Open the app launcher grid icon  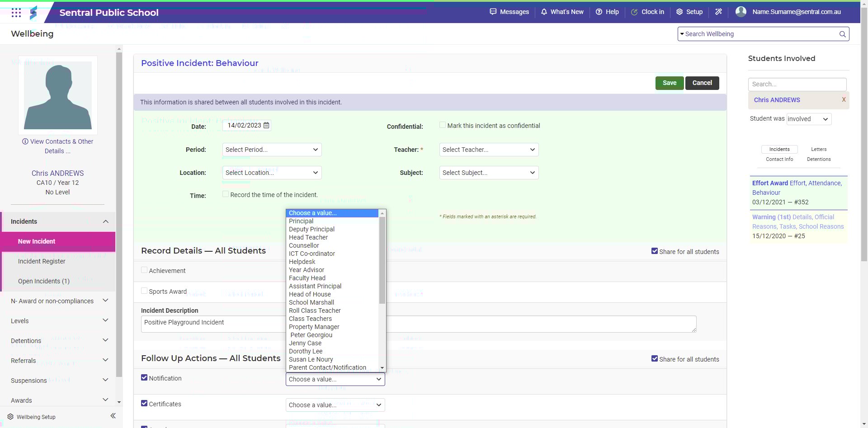point(16,13)
